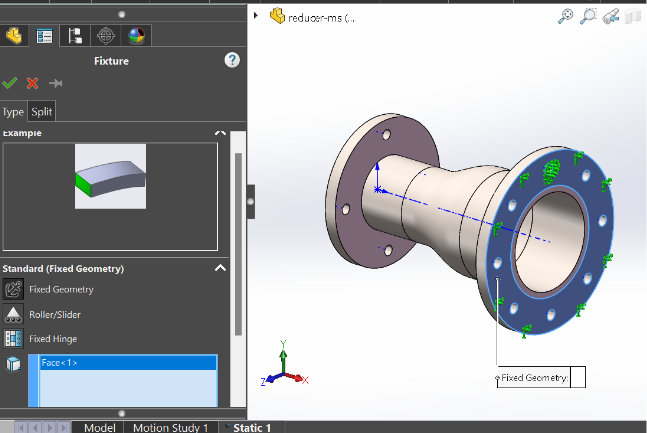
Task: Click the Zoom to Fit magnifier icon
Action: (x=565, y=16)
